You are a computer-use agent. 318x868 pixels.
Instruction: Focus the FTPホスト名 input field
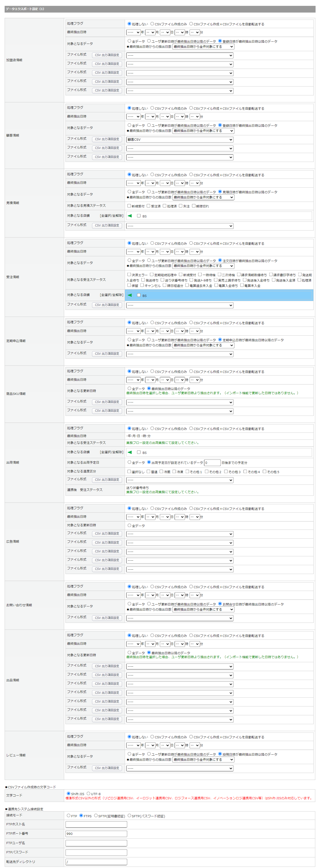(96, 824)
